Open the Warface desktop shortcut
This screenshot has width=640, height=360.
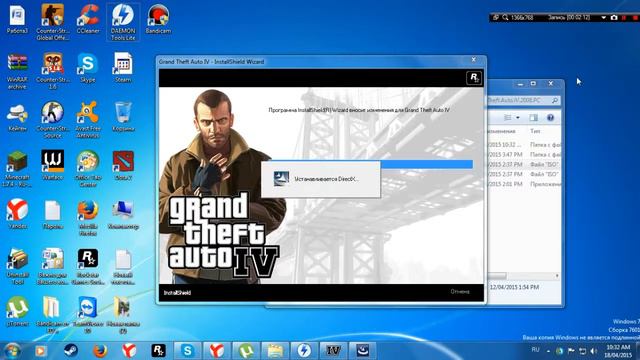point(52,165)
